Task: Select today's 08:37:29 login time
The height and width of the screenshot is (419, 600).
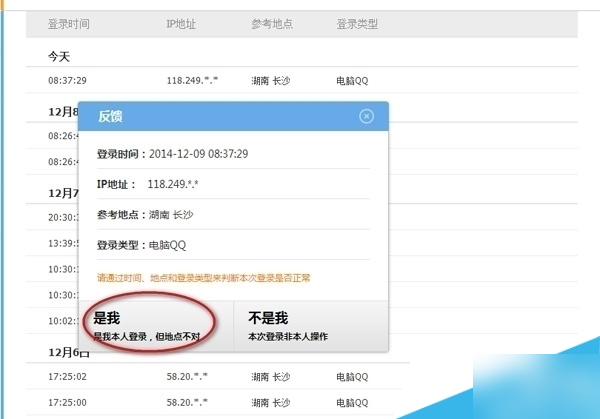Action: click(67, 80)
